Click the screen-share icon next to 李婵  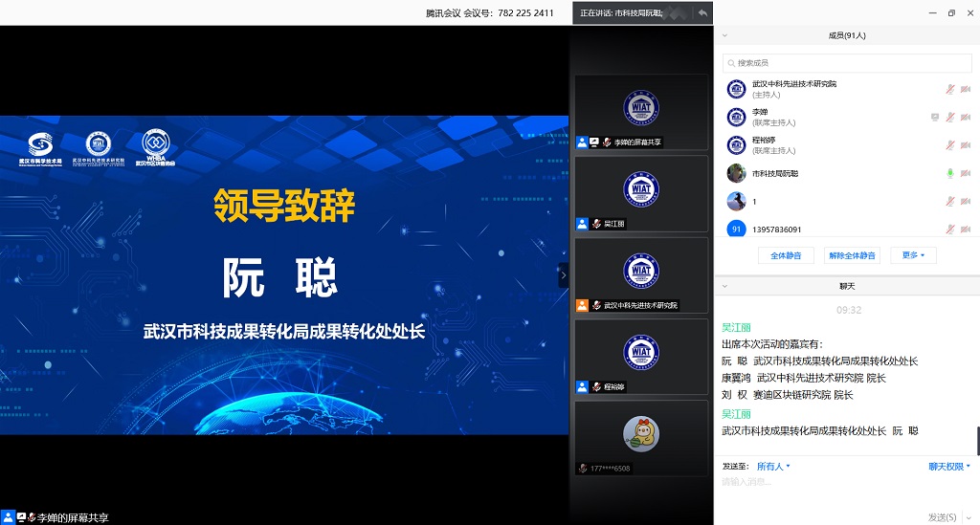click(934, 117)
